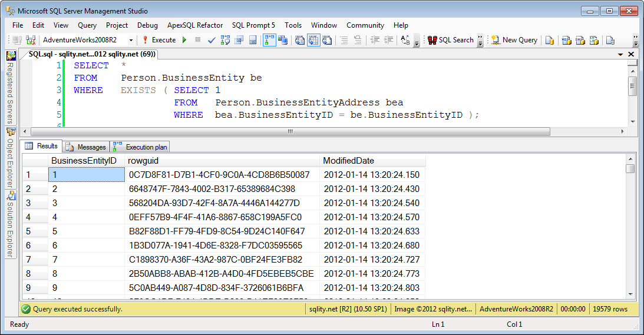Open a new Analysis Services XMLA query
Image resolution: width=644 pixels, height=335 pixels.
pyautogui.click(x=594, y=40)
